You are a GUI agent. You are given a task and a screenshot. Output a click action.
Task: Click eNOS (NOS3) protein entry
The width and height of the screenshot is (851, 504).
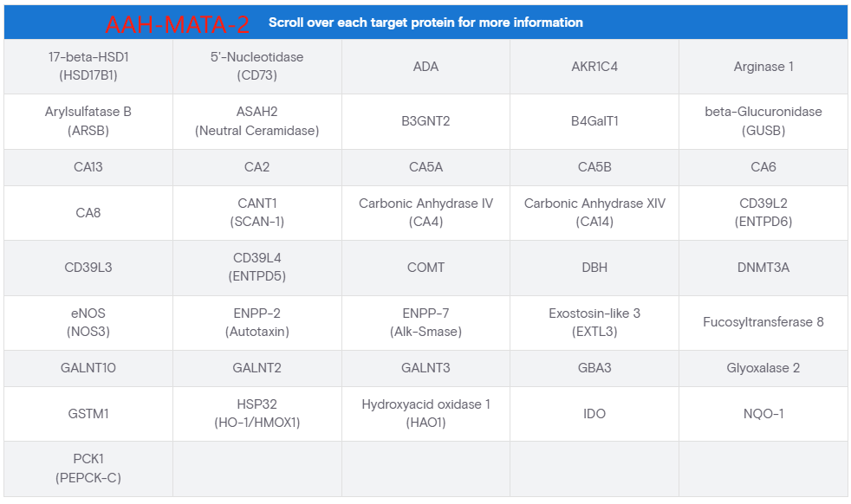click(x=88, y=322)
